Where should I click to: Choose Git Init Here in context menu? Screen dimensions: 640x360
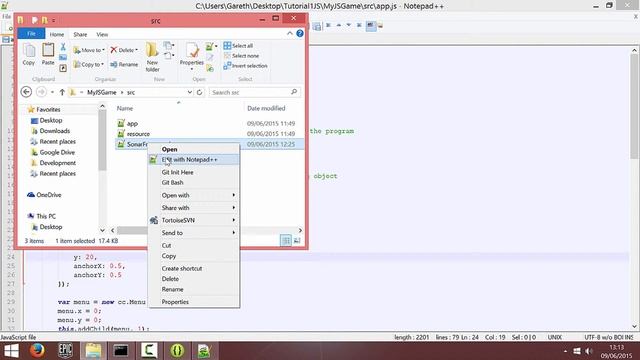193,172
